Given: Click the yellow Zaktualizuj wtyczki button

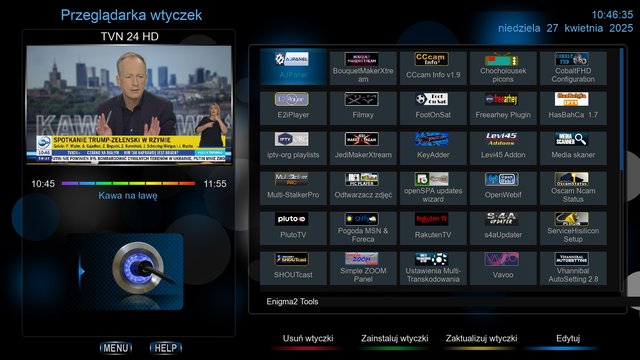Looking at the screenshot, I should 481,341.
